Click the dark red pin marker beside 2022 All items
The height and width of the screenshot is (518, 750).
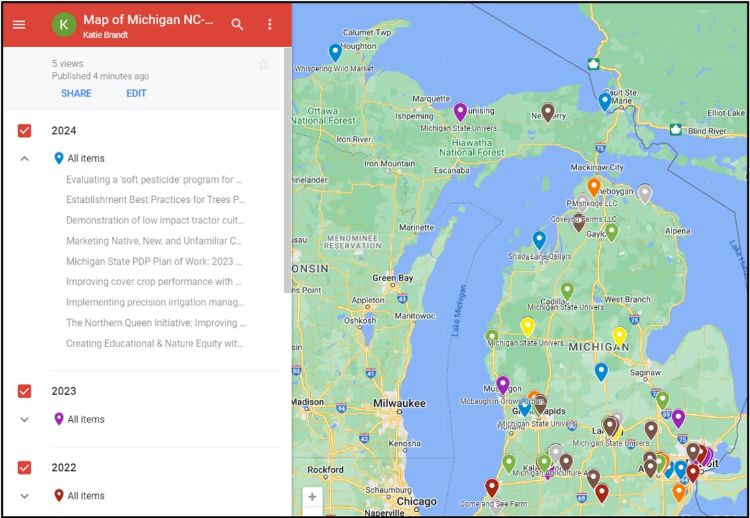59,496
